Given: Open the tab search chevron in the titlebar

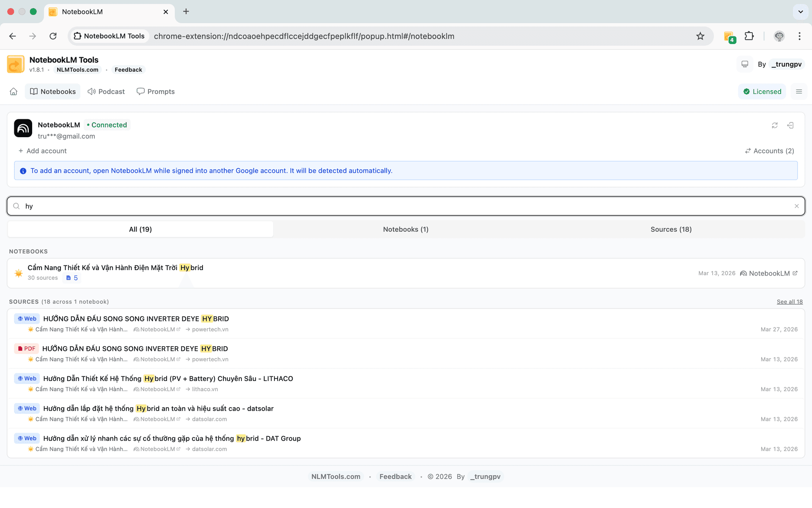Looking at the screenshot, I should point(800,12).
